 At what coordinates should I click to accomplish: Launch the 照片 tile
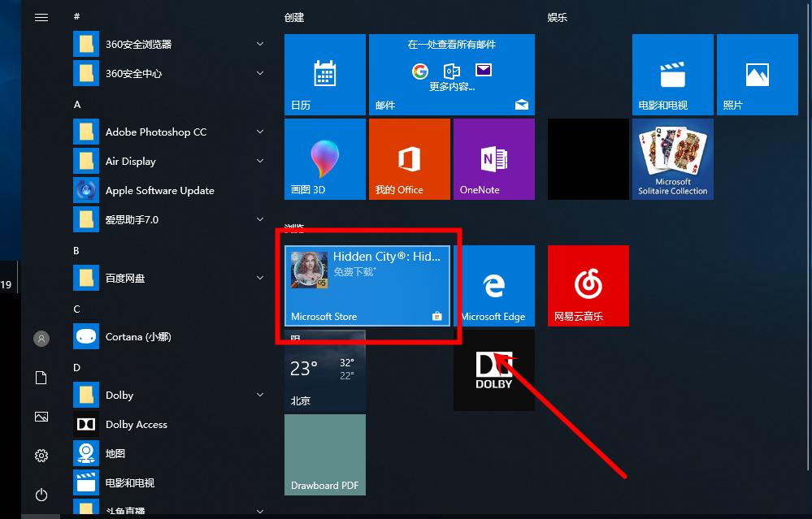point(757,74)
